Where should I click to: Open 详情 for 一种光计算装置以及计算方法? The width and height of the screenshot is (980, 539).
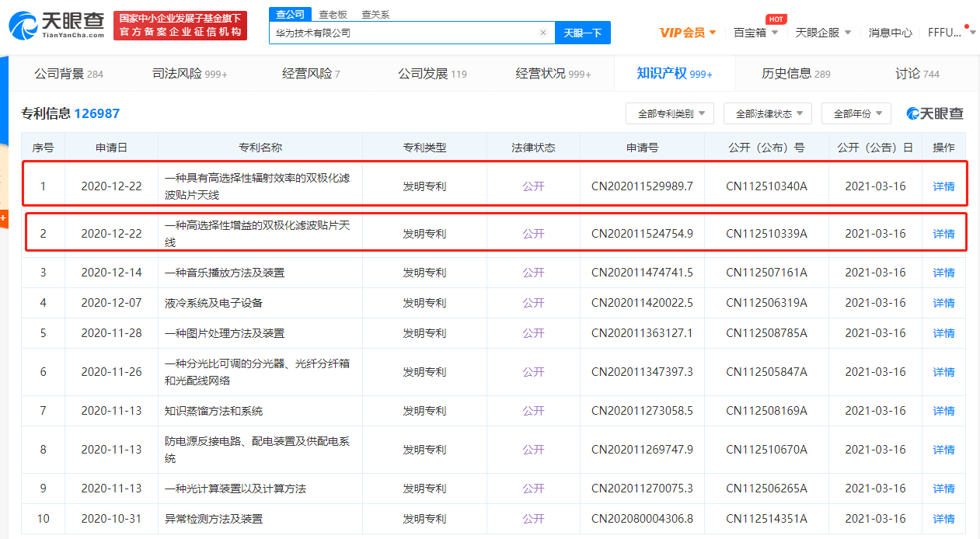[943, 489]
